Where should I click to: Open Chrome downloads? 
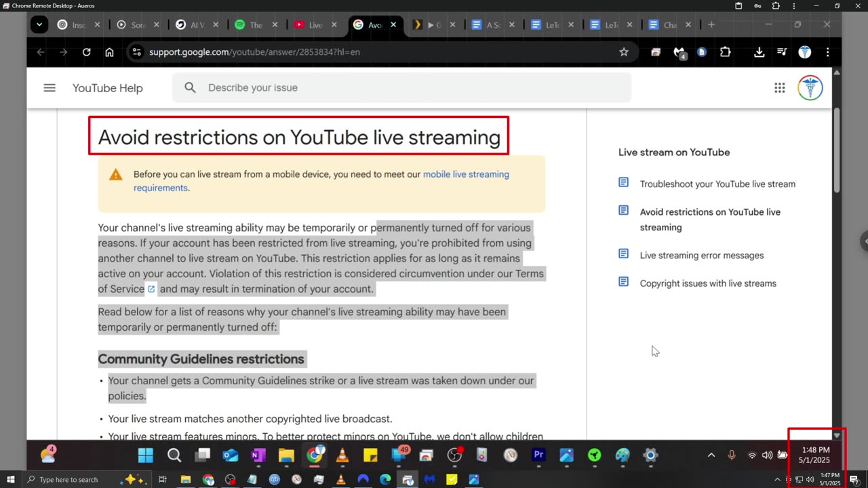[759, 52]
